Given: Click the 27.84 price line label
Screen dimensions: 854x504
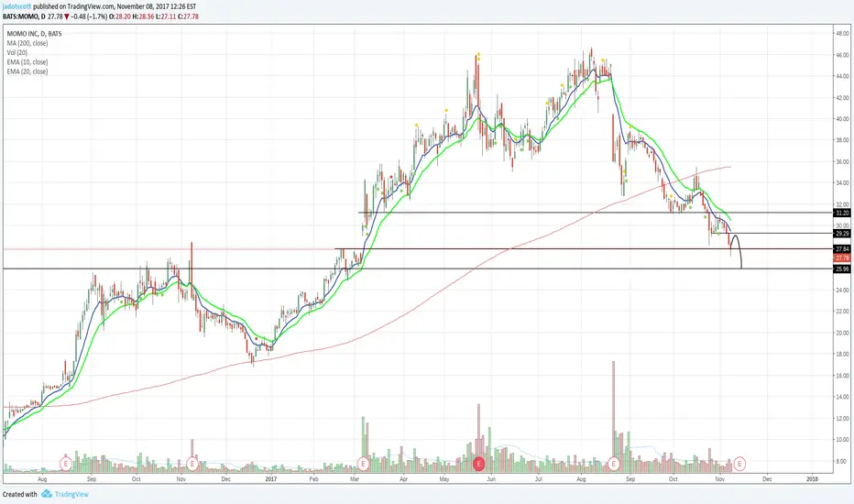Looking at the screenshot, I should (842, 249).
